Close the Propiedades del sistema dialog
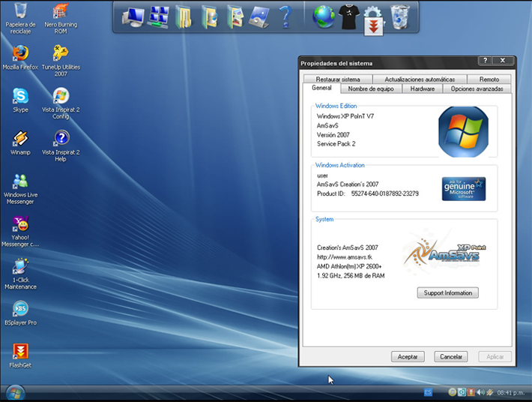 pos(503,61)
